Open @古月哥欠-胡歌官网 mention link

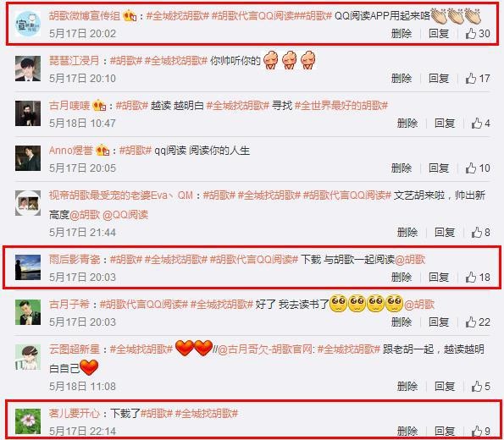pos(265,349)
